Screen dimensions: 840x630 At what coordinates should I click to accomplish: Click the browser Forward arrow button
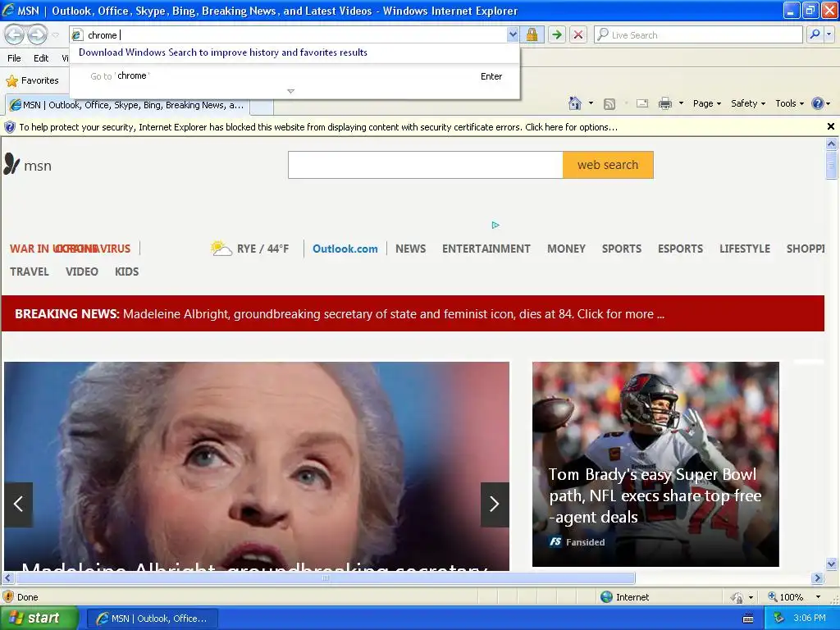pyautogui.click(x=37, y=34)
